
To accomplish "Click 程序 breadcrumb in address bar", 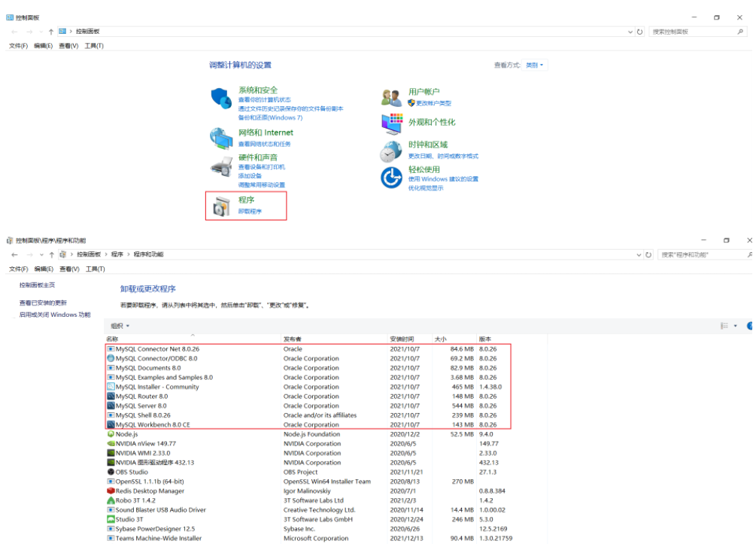I will pos(117,254).
